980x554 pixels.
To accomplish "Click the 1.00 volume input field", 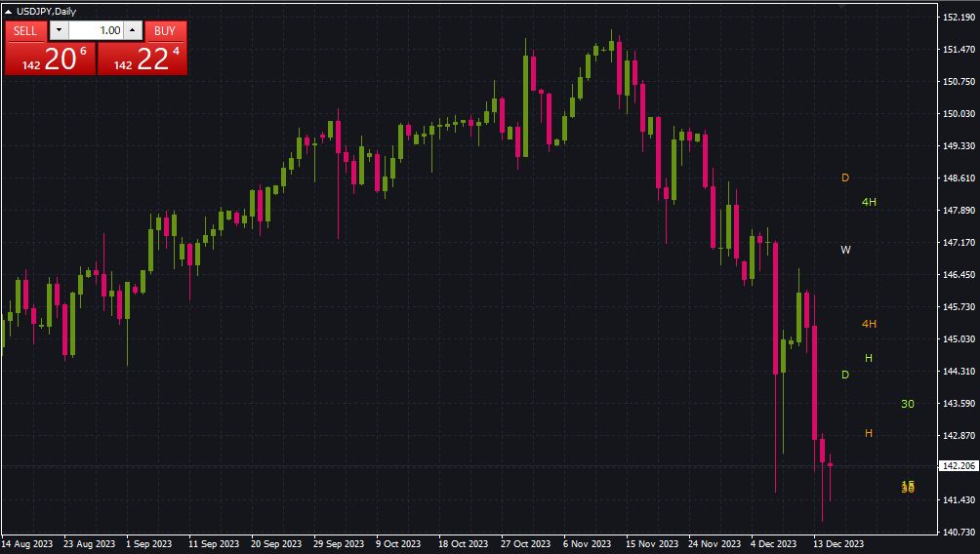I will [96, 30].
